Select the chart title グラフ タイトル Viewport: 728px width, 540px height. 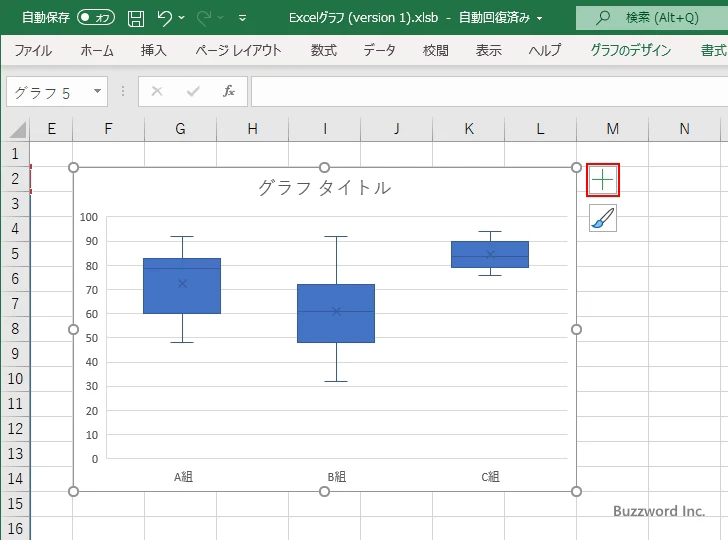tap(325, 188)
